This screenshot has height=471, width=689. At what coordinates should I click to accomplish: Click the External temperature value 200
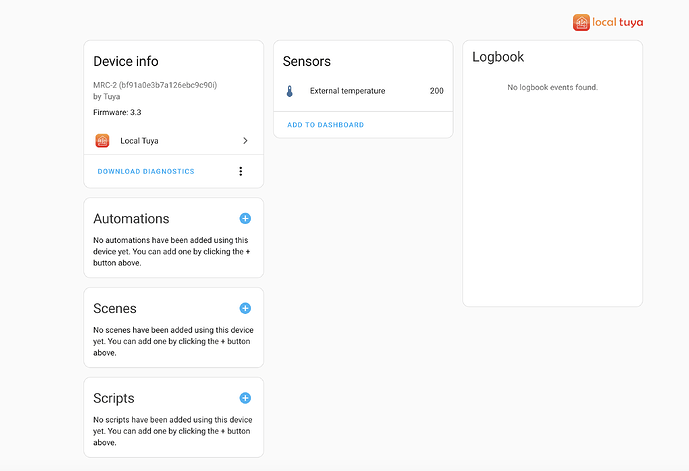[x=436, y=91]
